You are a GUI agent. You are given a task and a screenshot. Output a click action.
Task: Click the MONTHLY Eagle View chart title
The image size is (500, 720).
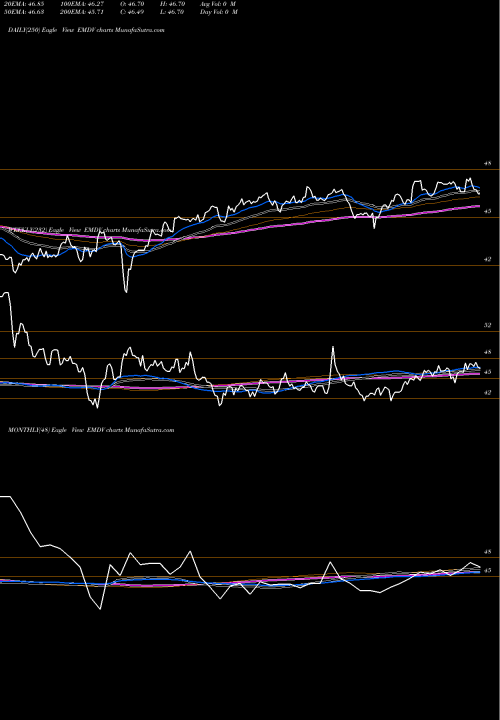pyautogui.click(x=91, y=430)
